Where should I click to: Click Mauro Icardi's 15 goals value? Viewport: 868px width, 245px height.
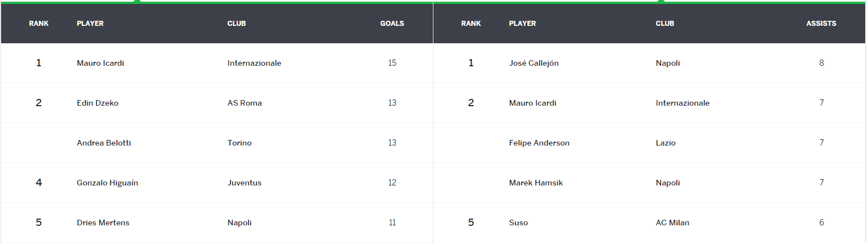click(x=392, y=63)
